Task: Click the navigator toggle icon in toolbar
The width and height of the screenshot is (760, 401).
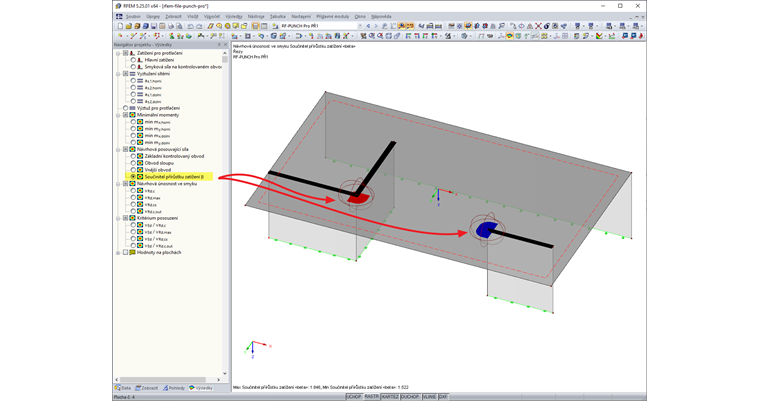Action: (x=256, y=26)
